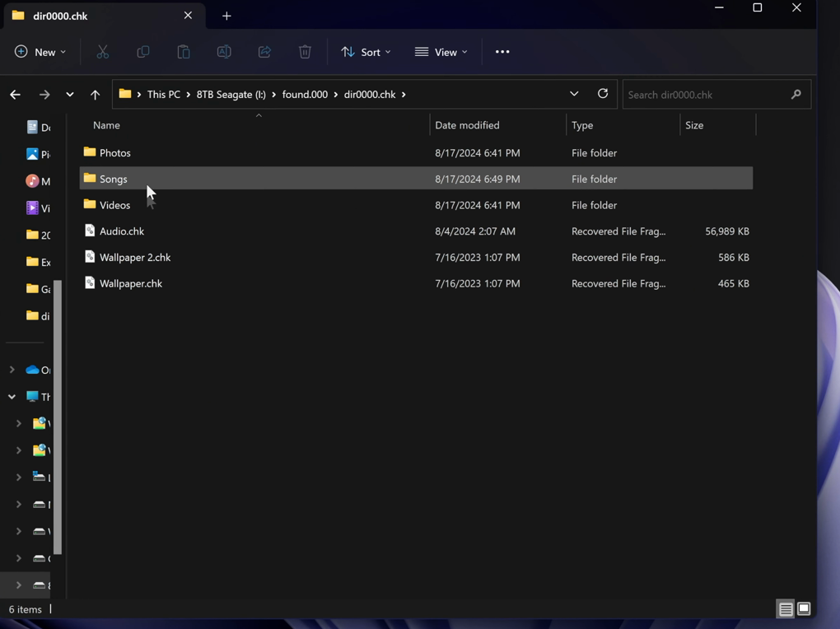
Task: Refresh the current folder view
Action: [x=603, y=94]
